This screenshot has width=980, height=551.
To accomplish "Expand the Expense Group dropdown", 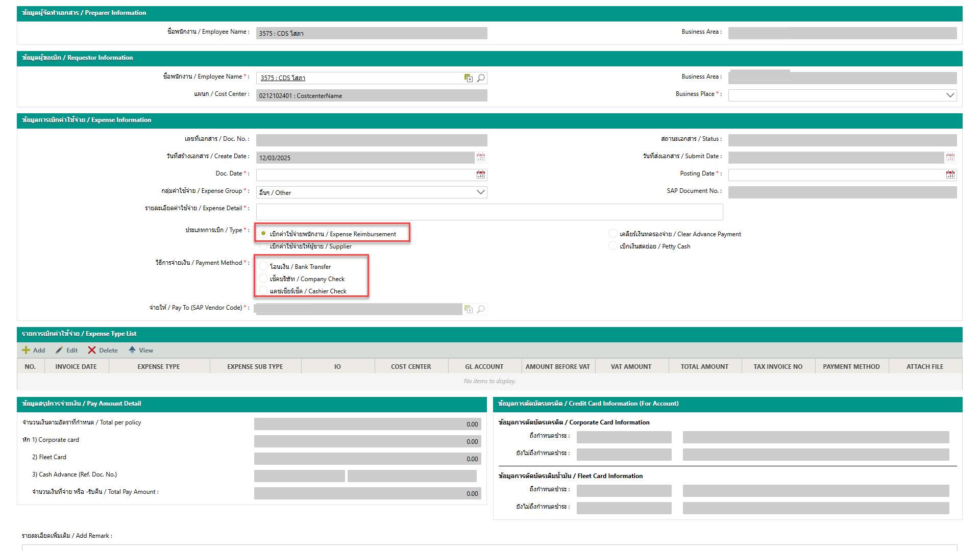I will coord(480,192).
